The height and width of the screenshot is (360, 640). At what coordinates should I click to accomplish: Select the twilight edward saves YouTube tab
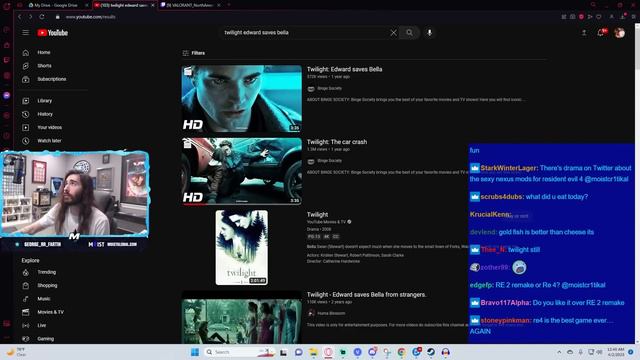(124, 5)
